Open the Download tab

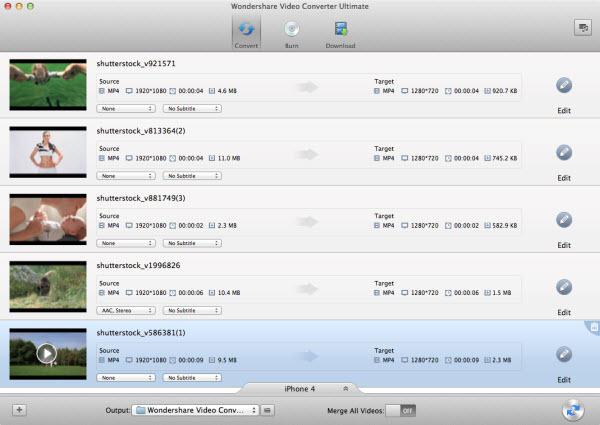pos(340,34)
